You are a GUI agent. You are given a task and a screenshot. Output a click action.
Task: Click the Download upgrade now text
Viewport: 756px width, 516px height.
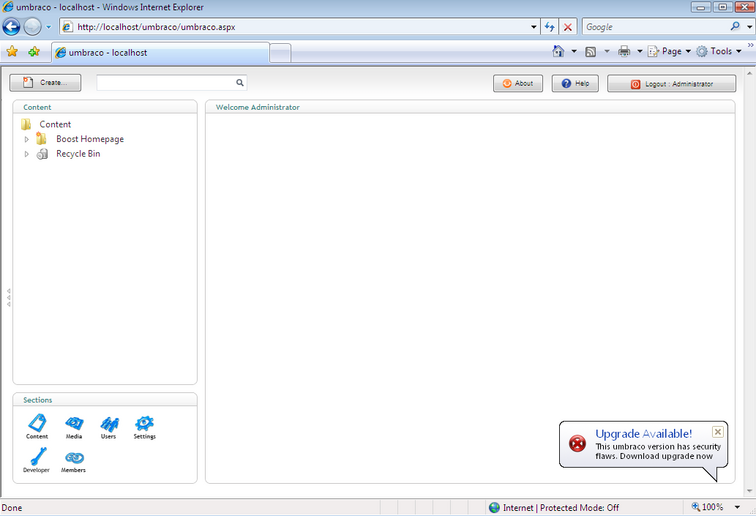666,456
